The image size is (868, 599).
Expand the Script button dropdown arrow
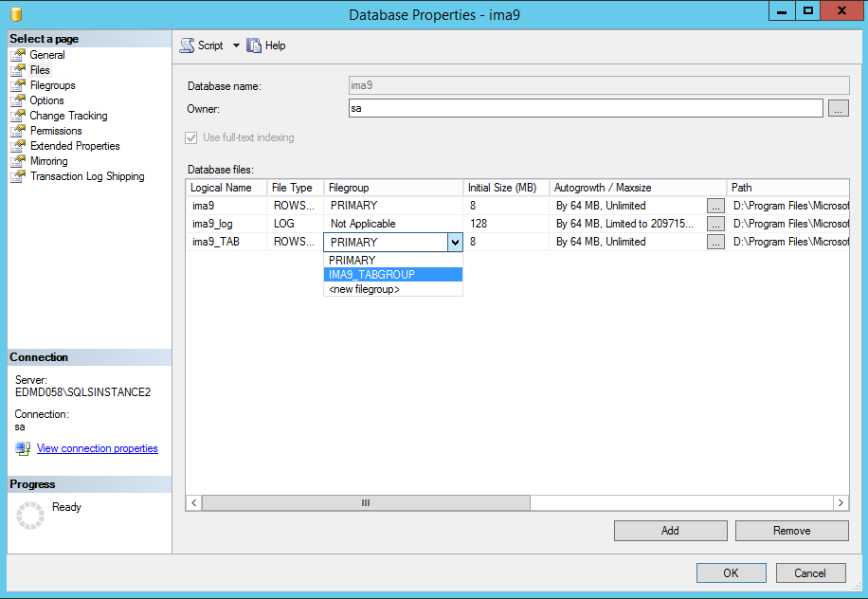235,45
